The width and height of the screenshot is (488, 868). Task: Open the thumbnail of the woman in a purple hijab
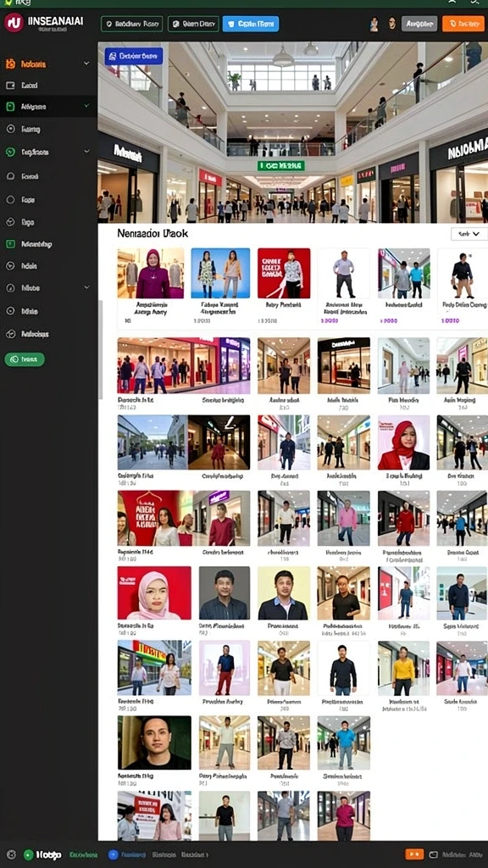coord(151,273)
